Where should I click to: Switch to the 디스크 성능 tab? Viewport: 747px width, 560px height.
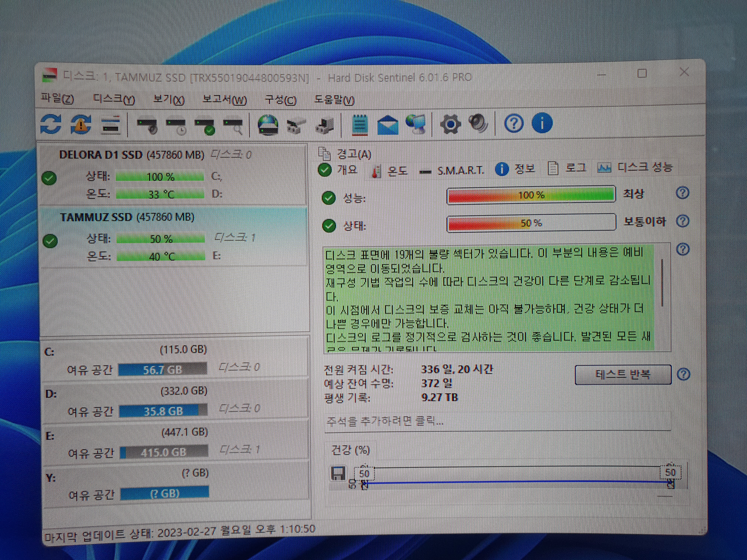[x=635, y=167]
